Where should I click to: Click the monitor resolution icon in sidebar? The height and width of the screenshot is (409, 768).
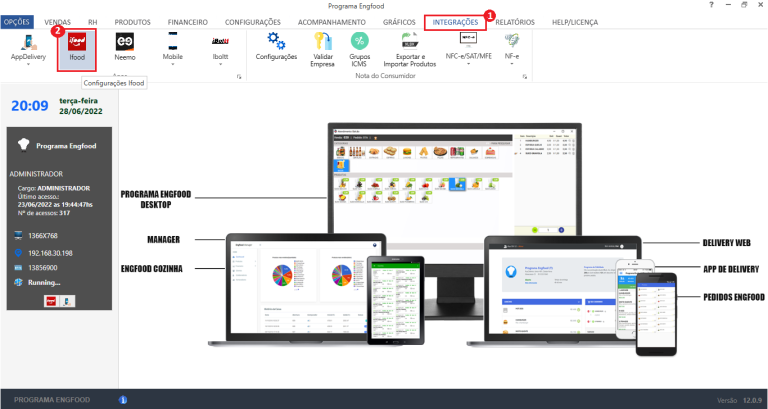pos(19,236)
